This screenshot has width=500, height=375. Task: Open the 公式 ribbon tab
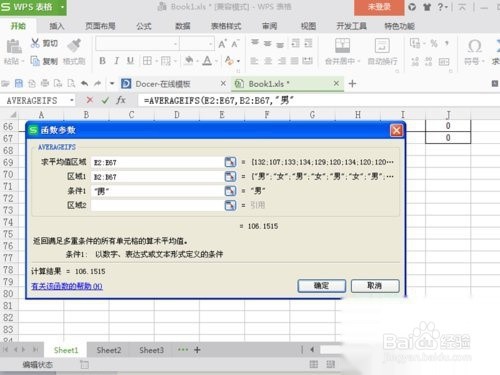click(144, 26)
